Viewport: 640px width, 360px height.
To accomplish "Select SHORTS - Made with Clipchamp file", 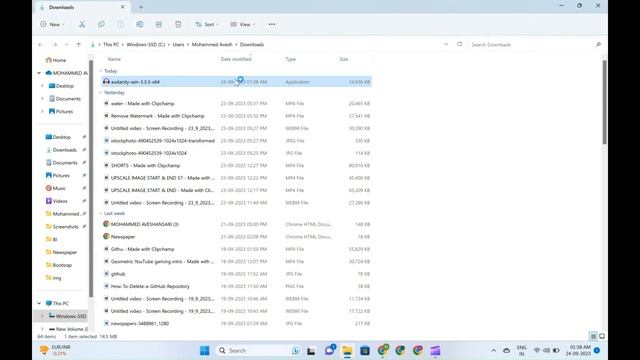I will (x=237, y=165).
